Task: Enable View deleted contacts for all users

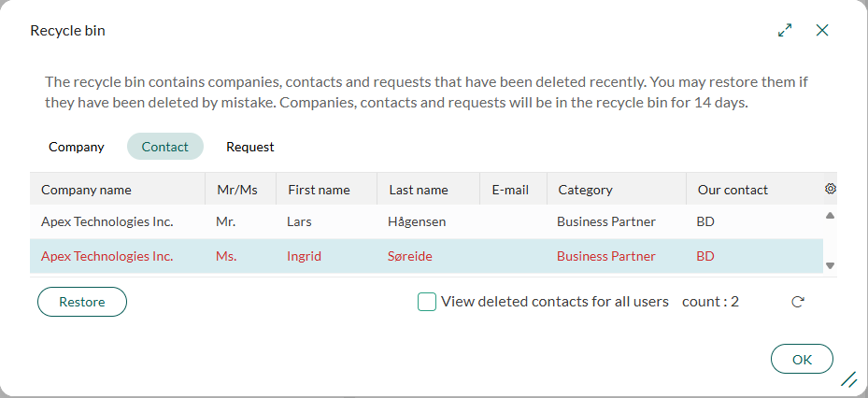Action: pyautogui.click(x=427, y=302)
